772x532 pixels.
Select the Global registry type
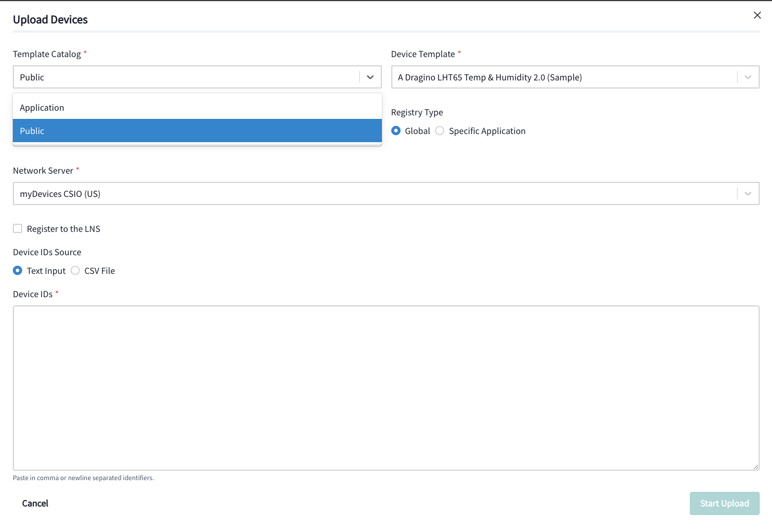point(396,131)
